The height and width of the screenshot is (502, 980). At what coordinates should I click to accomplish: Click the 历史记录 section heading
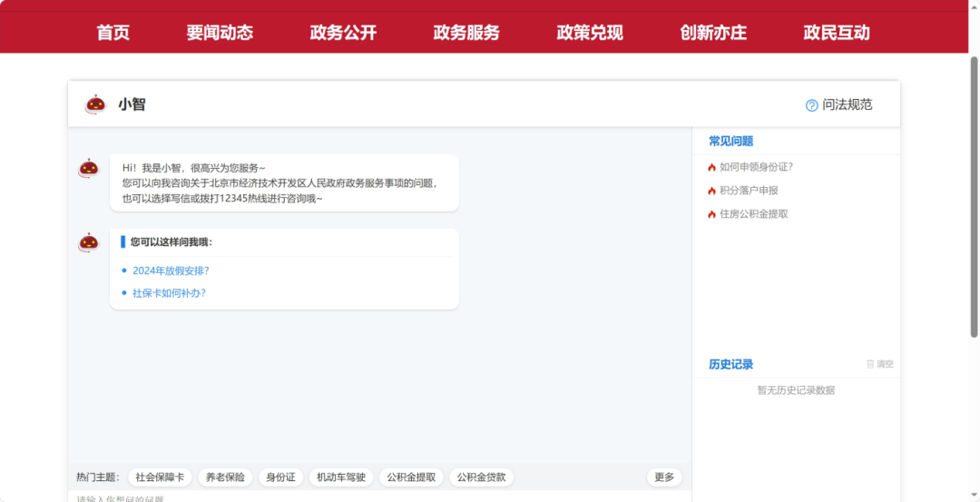point(730,364)
